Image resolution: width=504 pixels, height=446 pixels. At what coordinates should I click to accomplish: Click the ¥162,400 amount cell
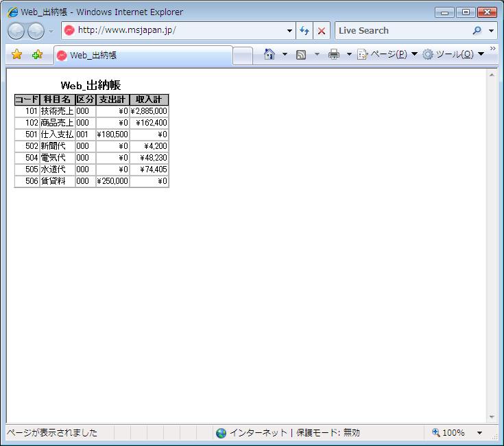click(149, 123)
